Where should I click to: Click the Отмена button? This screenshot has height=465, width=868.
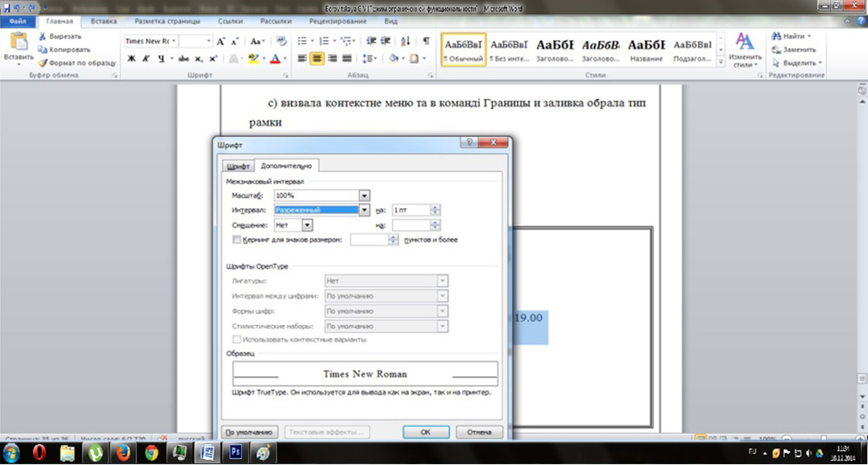point(479,432)
